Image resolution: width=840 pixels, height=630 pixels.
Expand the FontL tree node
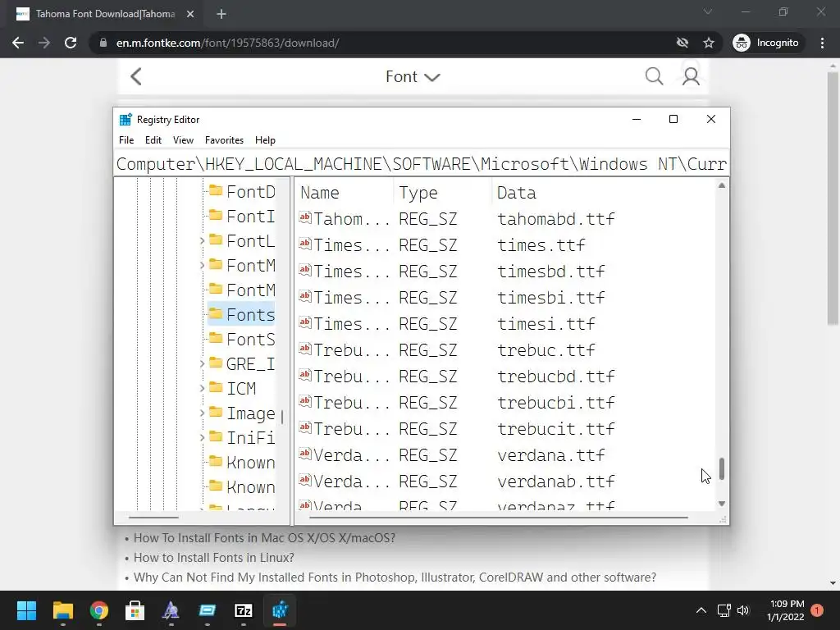202,241
